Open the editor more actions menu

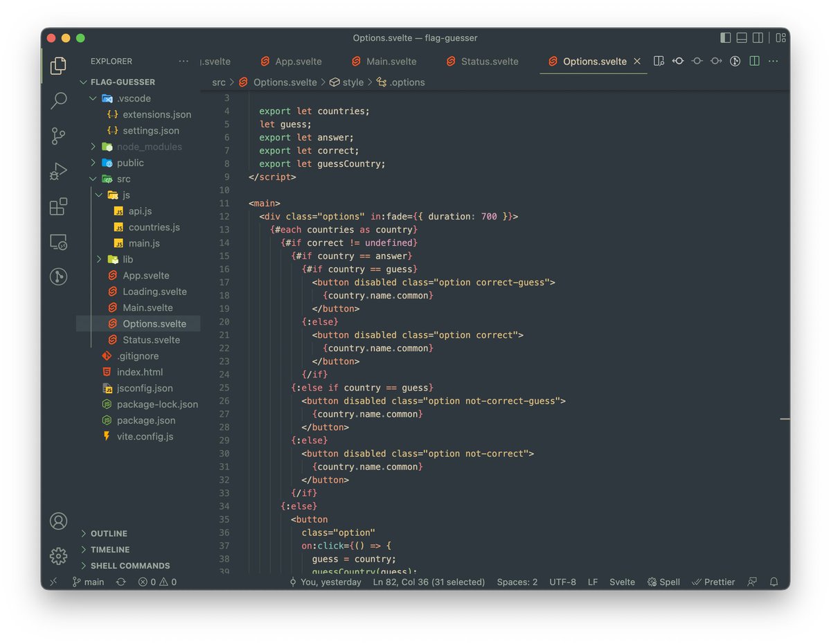click(774, 61)
